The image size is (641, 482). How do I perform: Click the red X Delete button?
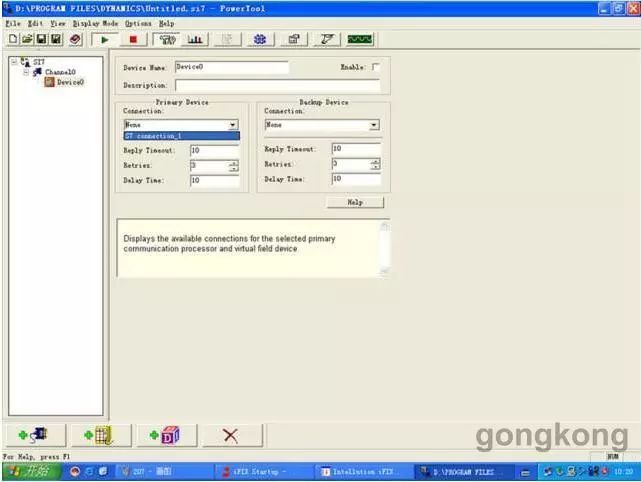point(231,435)
